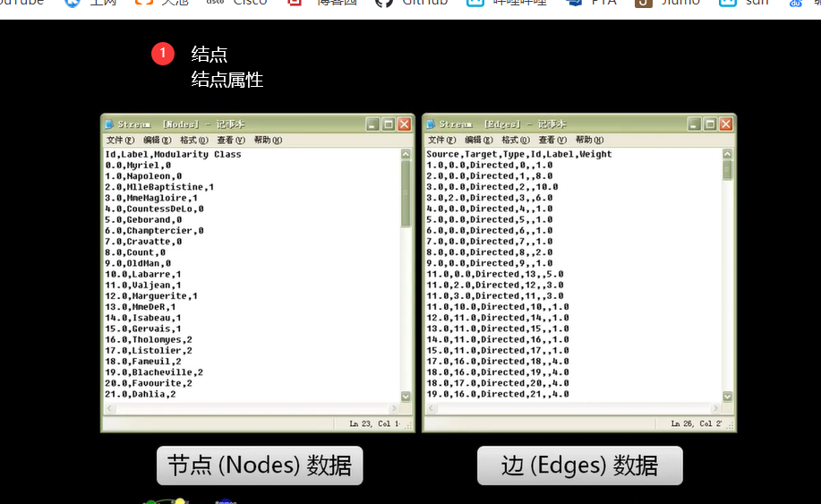Click the line '11.0,Valjean,1'

tap(143, 286)
